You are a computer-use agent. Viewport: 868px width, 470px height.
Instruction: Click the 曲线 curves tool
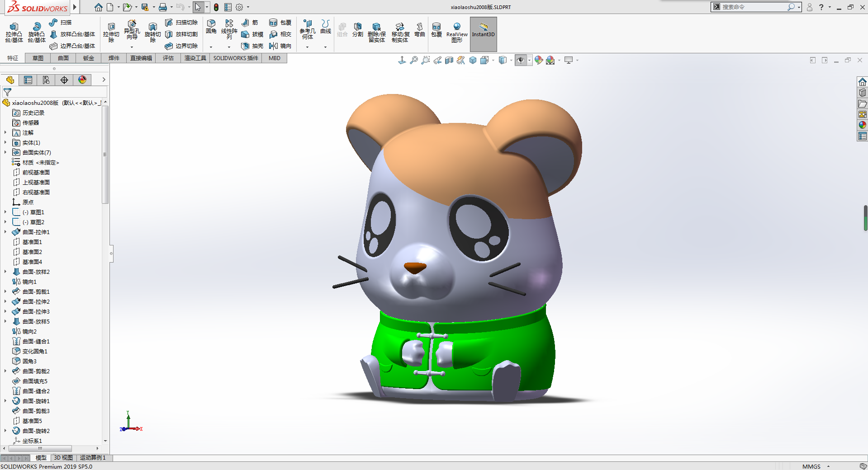(x=326, y=27)
